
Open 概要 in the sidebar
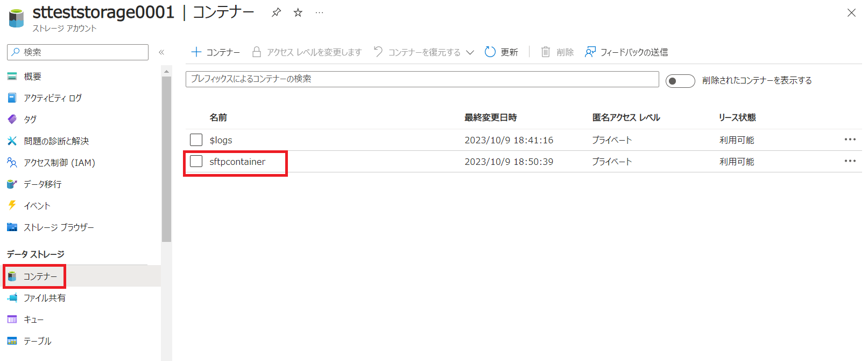(x=32, y=77)
